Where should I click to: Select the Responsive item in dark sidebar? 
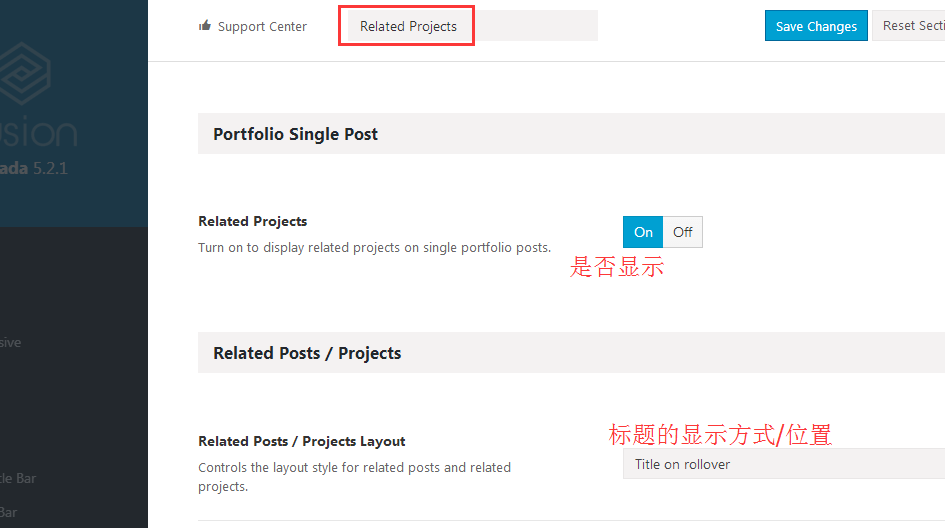[x=10, y=342]
